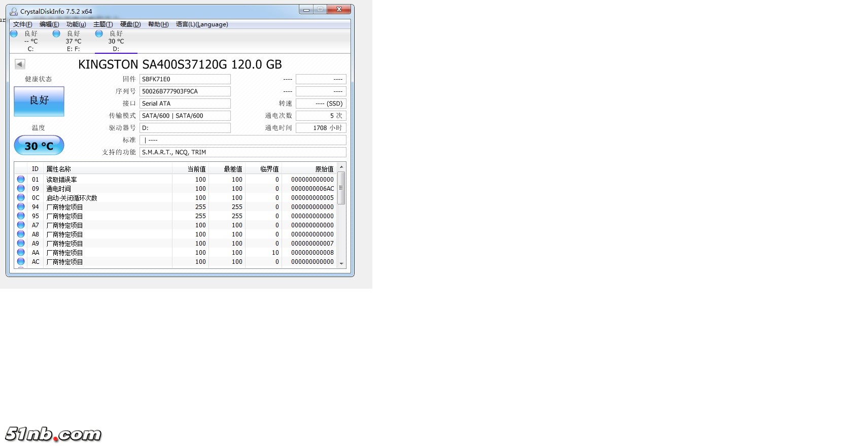Select the 通电时间 attribute row name

tap(59, 189)
